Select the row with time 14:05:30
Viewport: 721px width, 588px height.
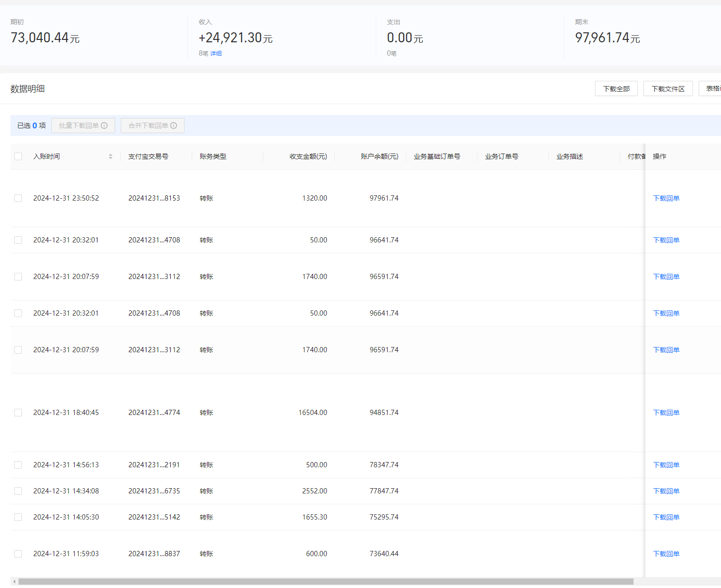pos(18,517)
